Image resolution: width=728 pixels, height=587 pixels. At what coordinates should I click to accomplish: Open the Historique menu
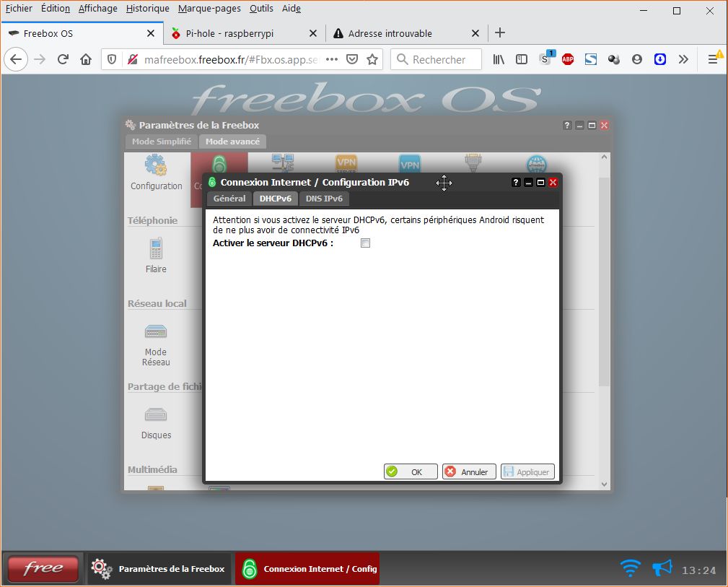tap(147, 9)
